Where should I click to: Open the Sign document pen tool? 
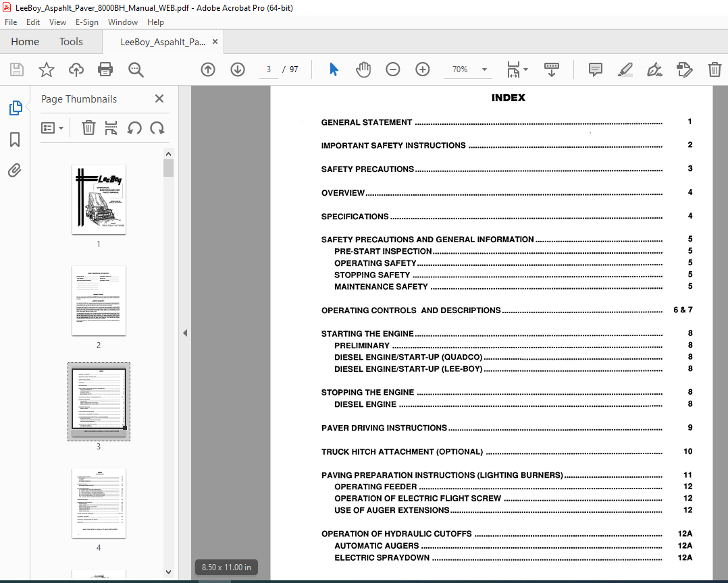(654, 70)
